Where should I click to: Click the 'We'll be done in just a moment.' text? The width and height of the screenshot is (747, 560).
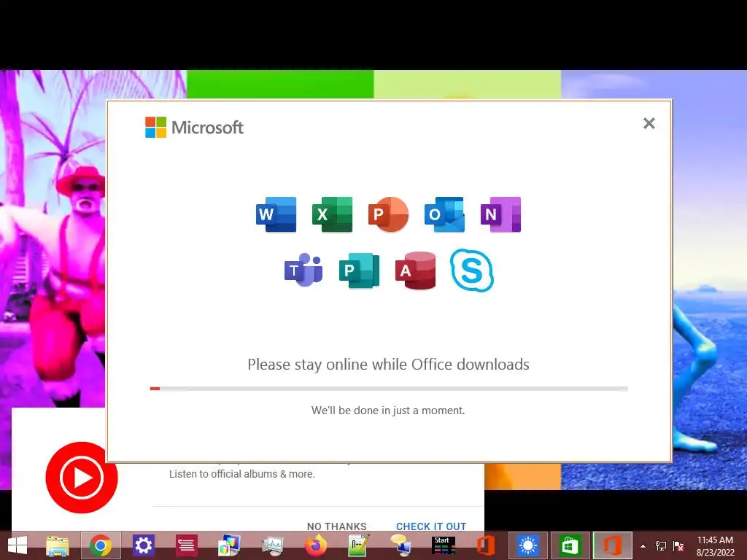388,411
